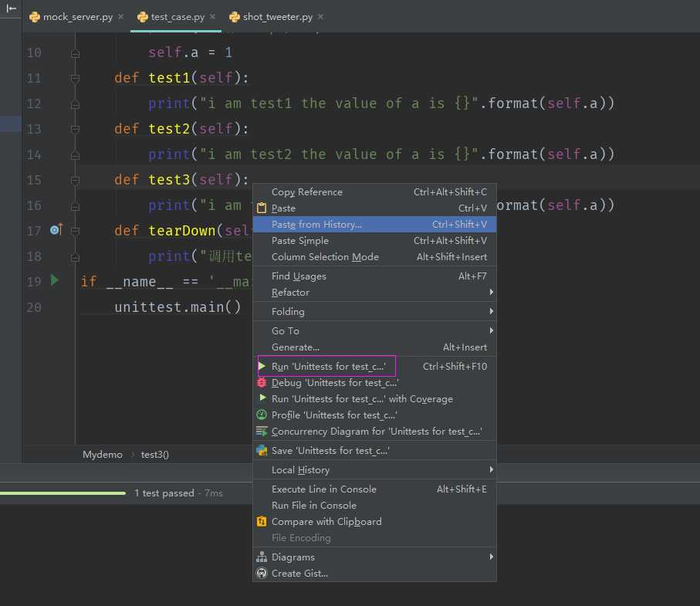The width and height of the screenshot is (700, 606).
Task: Choose Run File in Console
Action: (x=374, y=505)
